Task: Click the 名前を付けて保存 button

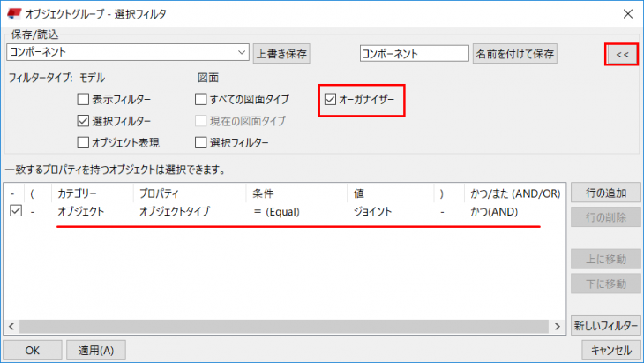Action: [514, 54]
